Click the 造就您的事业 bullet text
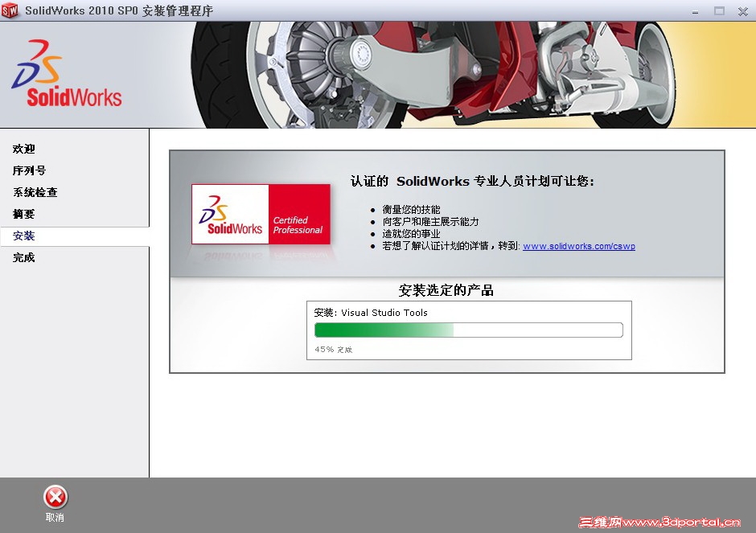 411,234
